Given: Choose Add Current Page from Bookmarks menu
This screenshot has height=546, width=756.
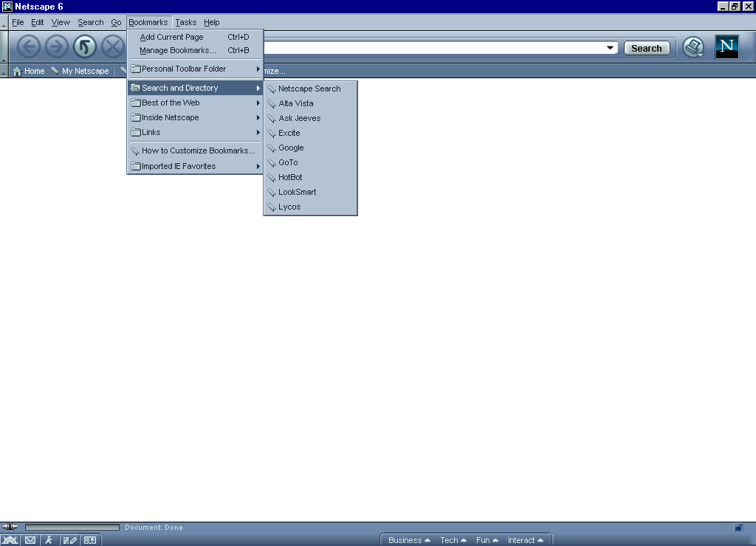Looking at the screenshot, I should (x=195, y=37).
